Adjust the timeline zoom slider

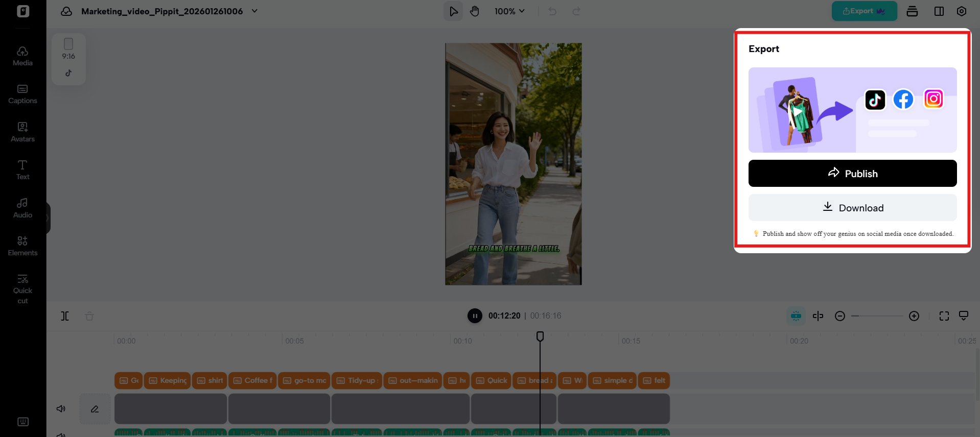(877, 316)
